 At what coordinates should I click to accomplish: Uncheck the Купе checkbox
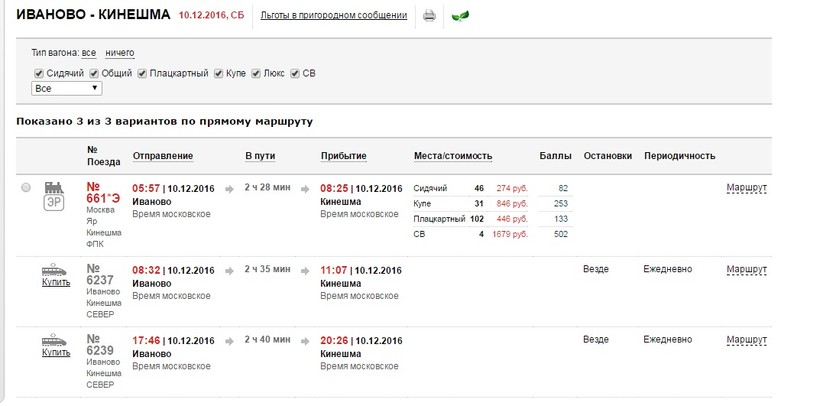point(218,73)
